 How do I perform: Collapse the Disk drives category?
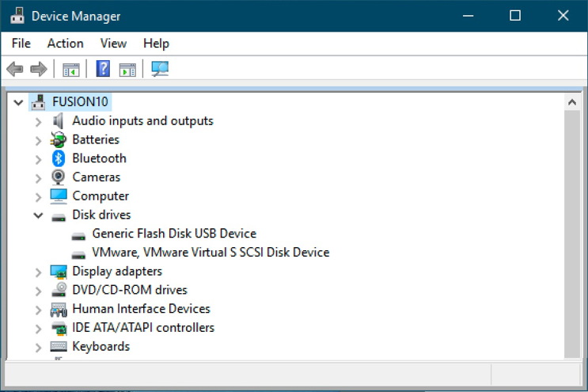38,215
